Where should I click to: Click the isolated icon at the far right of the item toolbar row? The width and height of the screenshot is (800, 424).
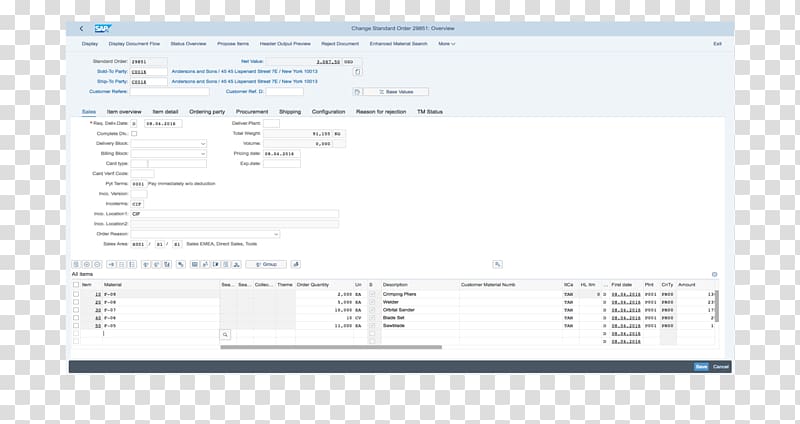[497, 264]
